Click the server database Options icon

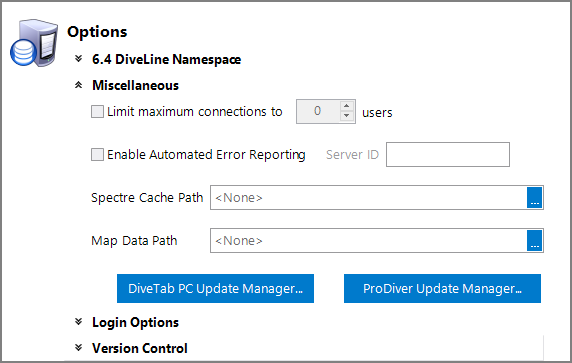tap(34, 43)
